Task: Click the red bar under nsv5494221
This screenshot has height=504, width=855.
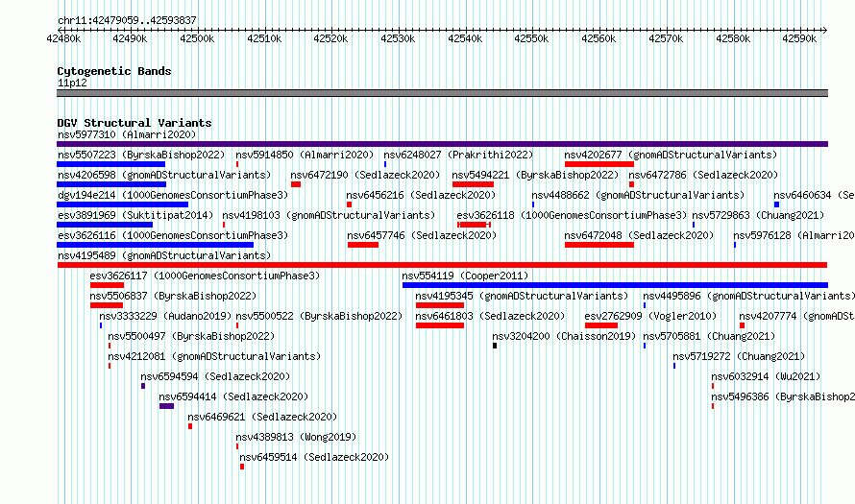Action: pos(473,184)
